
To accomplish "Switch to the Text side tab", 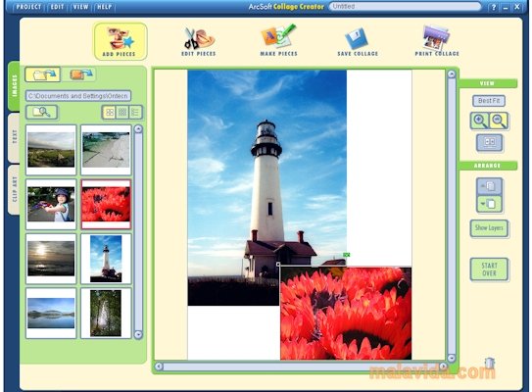I will [x=14, y=137].
